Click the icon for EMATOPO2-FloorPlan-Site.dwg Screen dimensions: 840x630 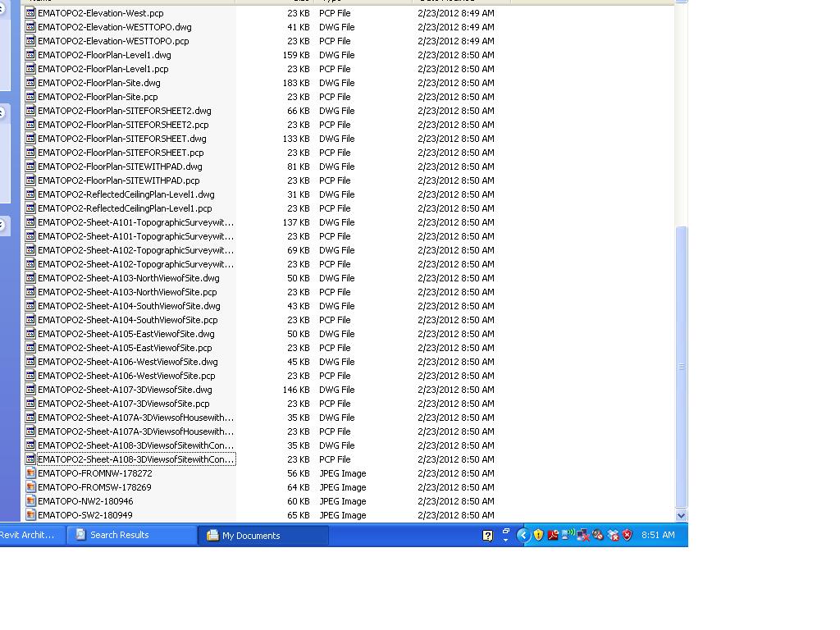(30, 83)
